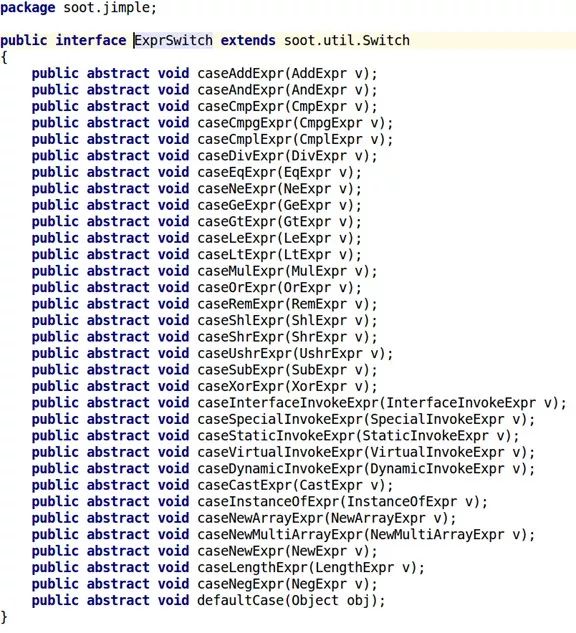Click the caseMulExpr method name
Screen dimensions: 576x633
[241, 271]
